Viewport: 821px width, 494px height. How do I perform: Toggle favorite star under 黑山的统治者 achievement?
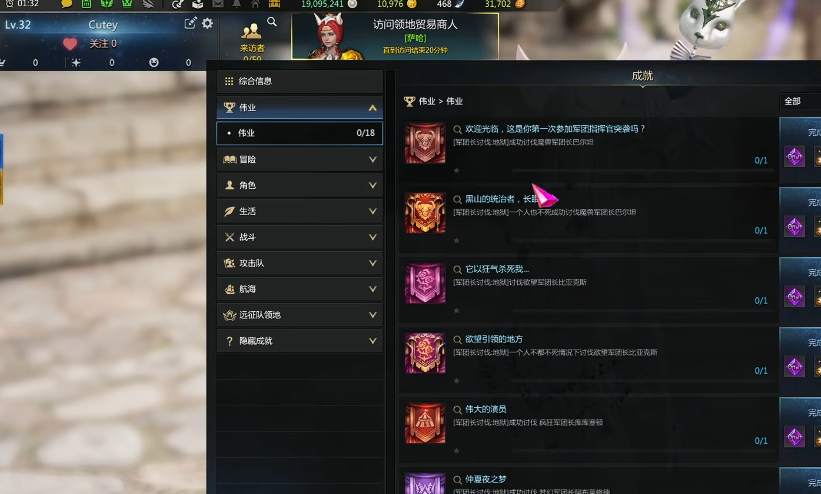pyautogui.click(x=457, y=240)
